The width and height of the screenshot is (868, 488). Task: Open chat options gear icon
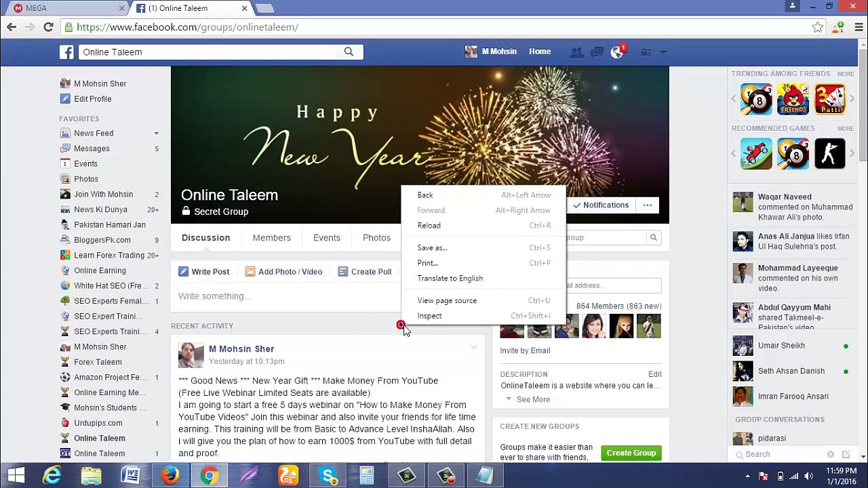click(831, 454)
